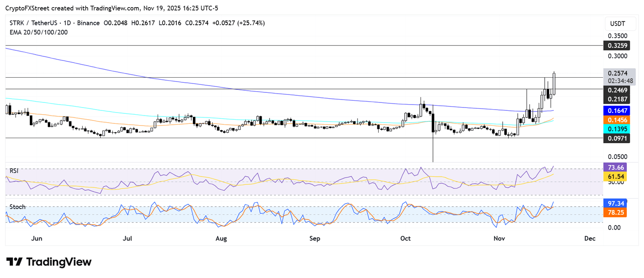Click the 0.3259 resistance price label

point(615,45)
